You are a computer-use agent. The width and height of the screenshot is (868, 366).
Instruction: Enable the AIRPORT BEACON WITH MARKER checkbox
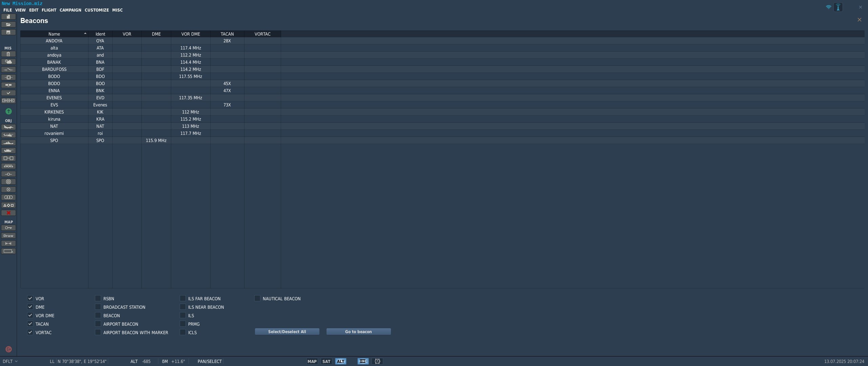point(98,332)
